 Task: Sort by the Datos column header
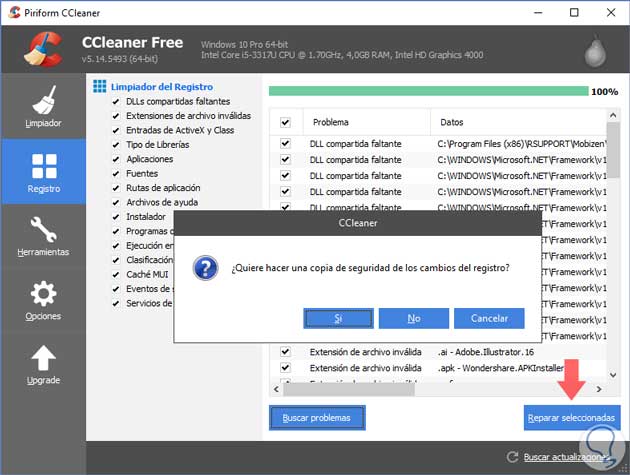[518, 122]
